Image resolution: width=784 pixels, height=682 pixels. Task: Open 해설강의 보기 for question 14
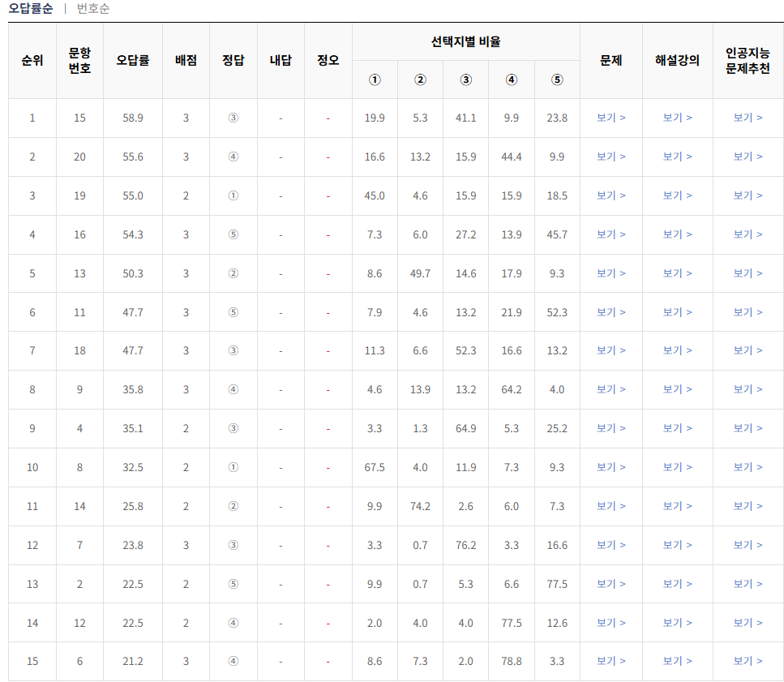coord(678,506)
